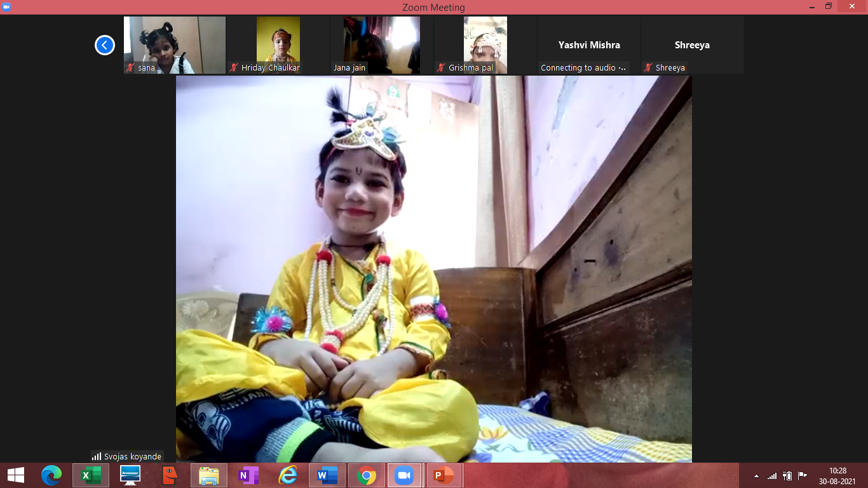The width and height of the screenshot is (868, 488).
Task: Open Word from the taskbar
Action: click(327, 475)
